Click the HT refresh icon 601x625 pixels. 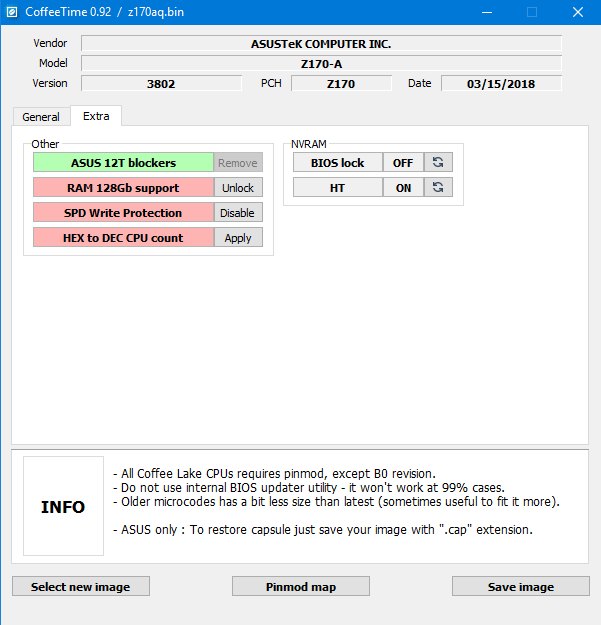[x=438, y=187]
